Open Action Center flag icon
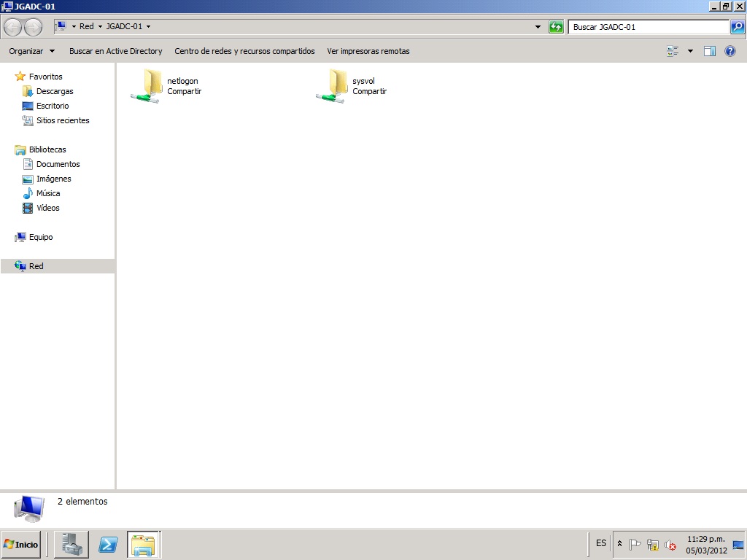 tap(635, 544)
